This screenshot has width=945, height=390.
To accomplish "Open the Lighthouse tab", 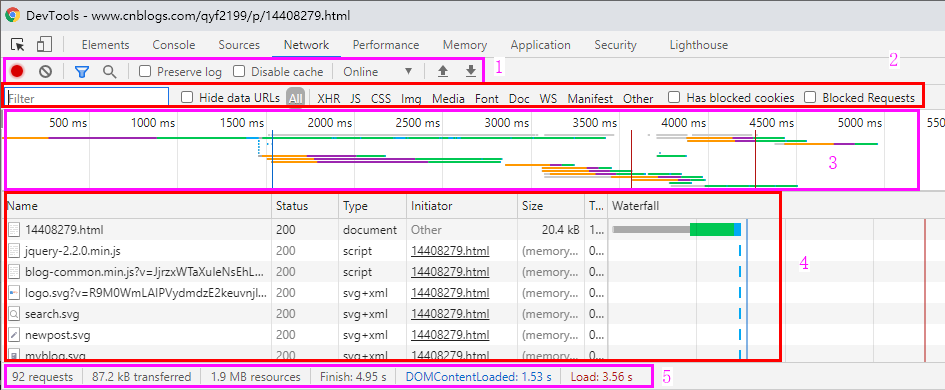I will pos(699,45).
